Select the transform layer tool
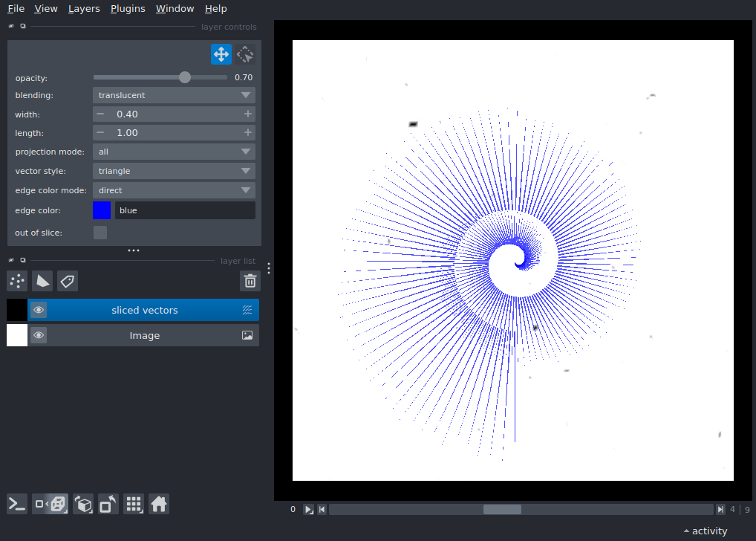756x541 pixels. (x=245, y=54)
